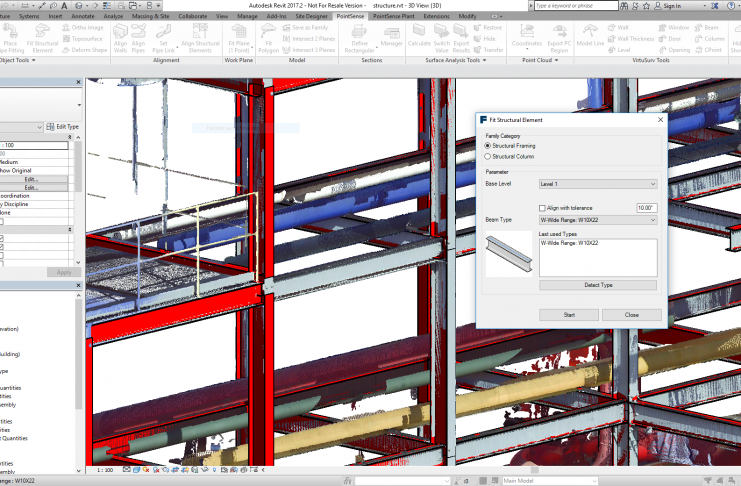Viewport: 741px width, 486px height.
Task: Switch to the PointSense Plant tab
Action: click(395, 17)
